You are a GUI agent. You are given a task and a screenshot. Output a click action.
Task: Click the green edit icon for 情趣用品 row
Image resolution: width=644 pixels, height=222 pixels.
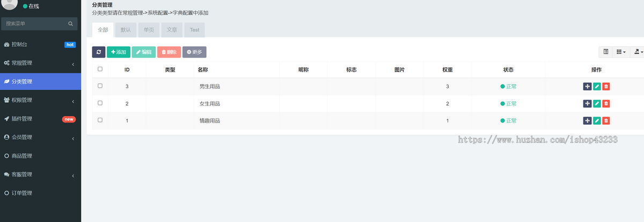tap(597, 121)
